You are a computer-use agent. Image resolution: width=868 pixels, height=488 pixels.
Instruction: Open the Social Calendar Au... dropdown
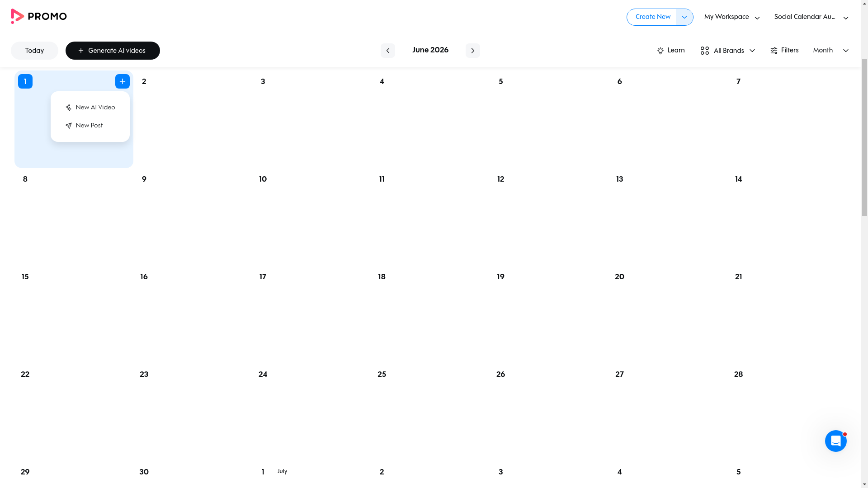811,17
